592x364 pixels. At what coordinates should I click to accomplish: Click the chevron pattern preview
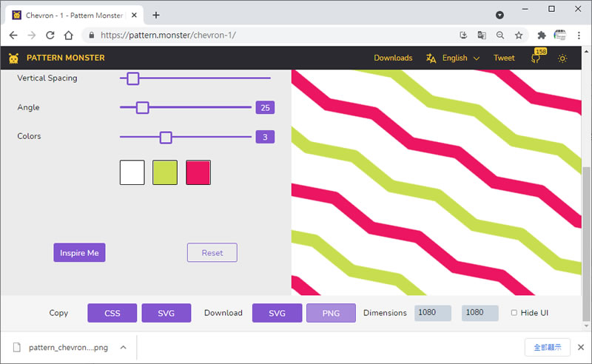tap(436, 183)
